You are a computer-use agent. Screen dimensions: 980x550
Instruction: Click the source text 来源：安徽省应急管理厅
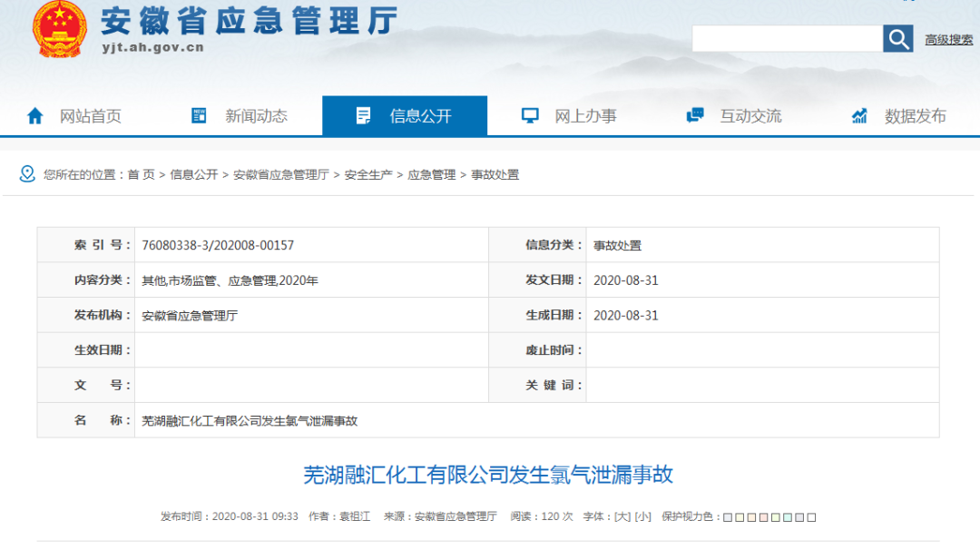(440, 516)
